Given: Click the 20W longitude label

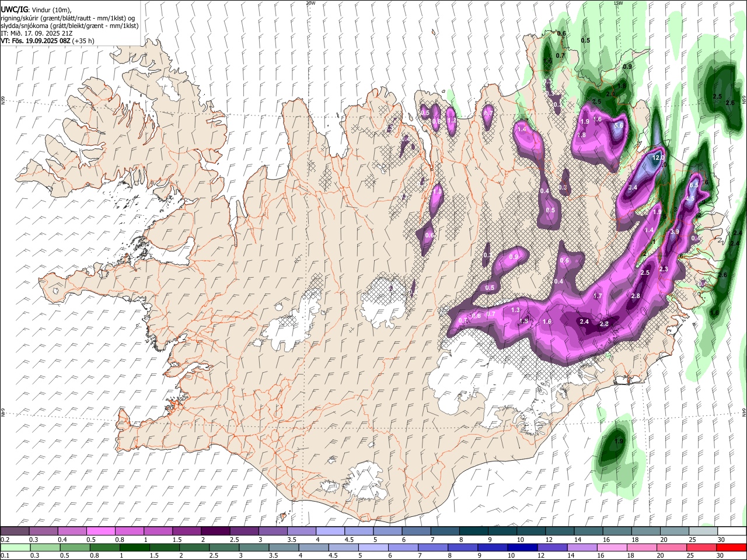Looking at the screenshot, I should (310, 3).
